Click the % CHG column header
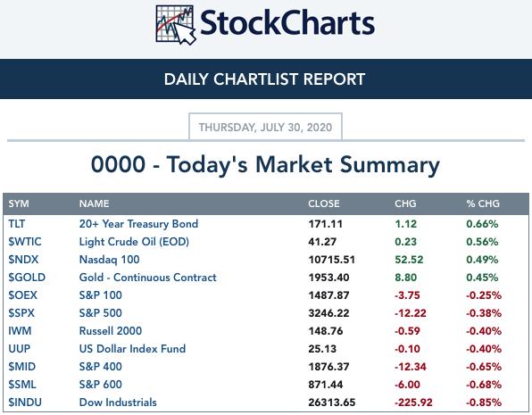Viewport: 532px width, 415px height. tap(483, 203)
